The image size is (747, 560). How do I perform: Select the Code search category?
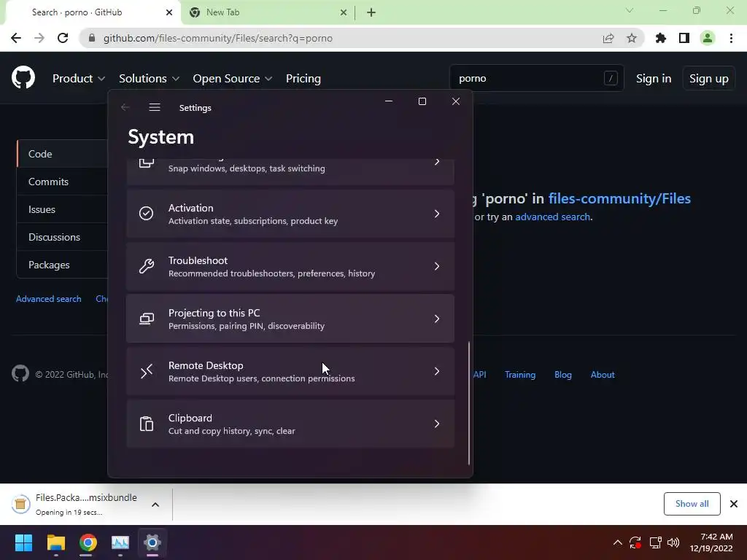63,153
